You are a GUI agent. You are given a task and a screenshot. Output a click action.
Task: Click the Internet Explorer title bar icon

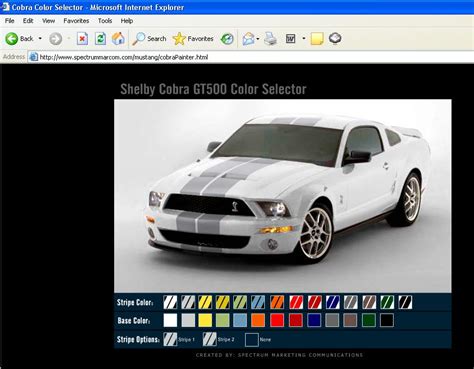[x=6, y=7]
